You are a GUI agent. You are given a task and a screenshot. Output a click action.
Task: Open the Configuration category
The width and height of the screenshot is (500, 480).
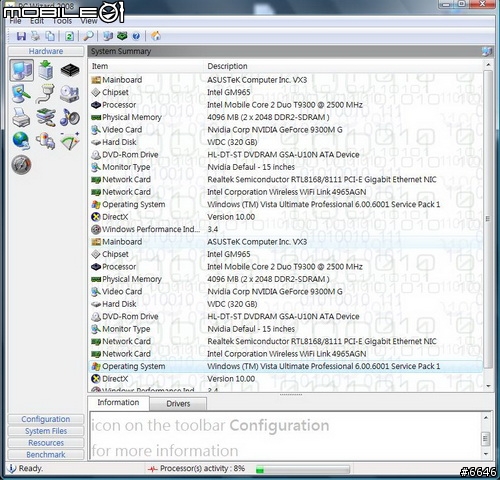pyautogui.click(x=46, y=419)
